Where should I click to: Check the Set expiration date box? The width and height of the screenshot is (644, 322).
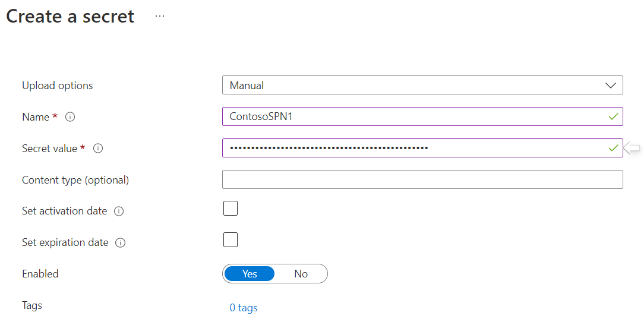231,240
